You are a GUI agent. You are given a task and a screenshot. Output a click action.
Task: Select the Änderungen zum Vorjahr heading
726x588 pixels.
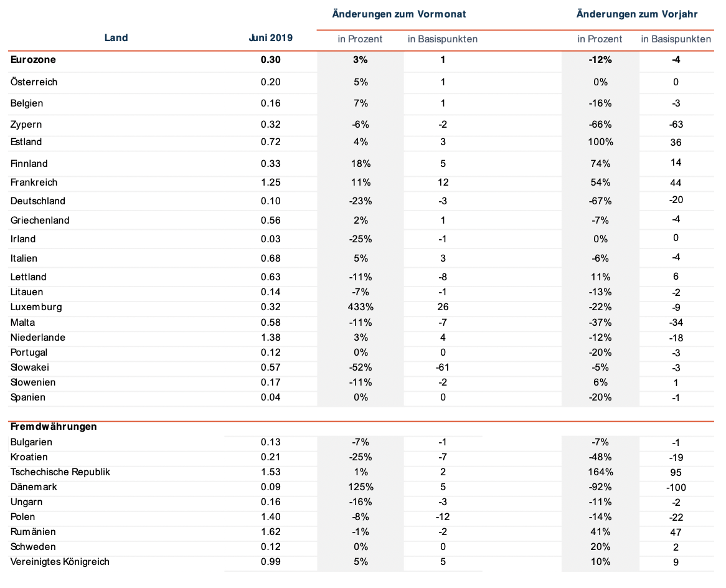pyautogui.click(x=636, y=14)
